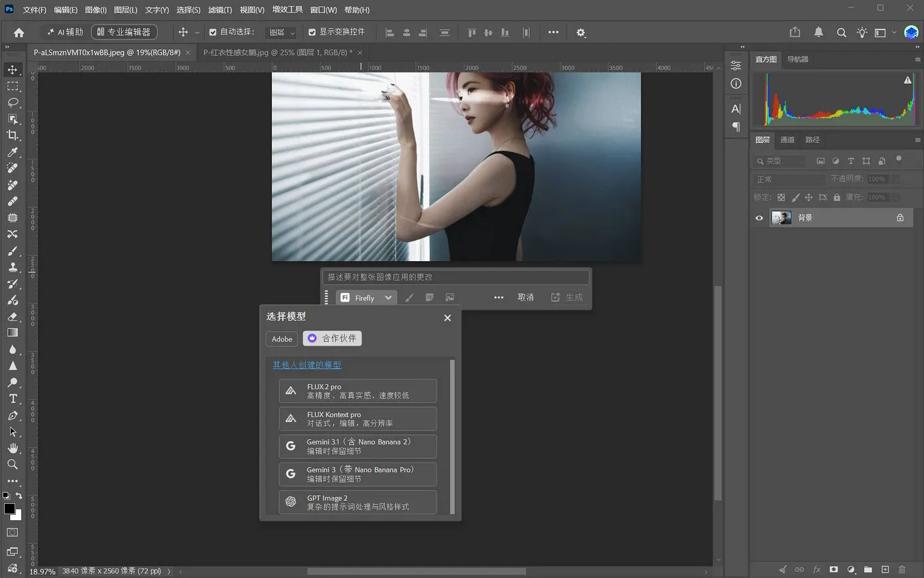Image resolution: width=924 pixels, height=578 pixels.
Task: Select the GPT Image 2 model
Action: 358,502
